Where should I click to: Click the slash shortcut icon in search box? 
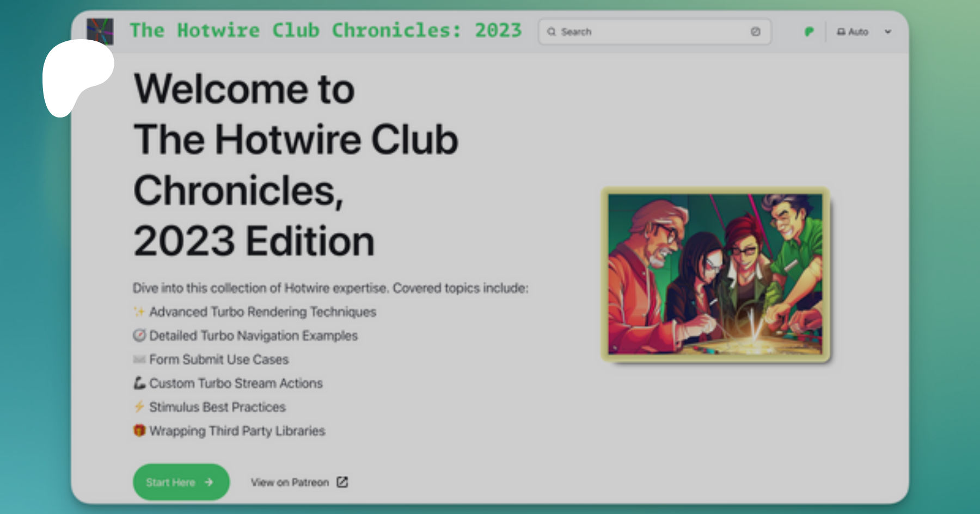coord(755,32)
